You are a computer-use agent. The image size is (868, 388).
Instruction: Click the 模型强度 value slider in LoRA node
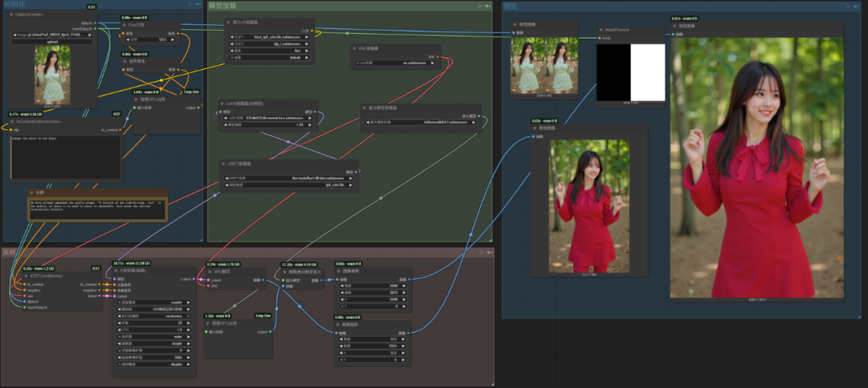(268, 125)
